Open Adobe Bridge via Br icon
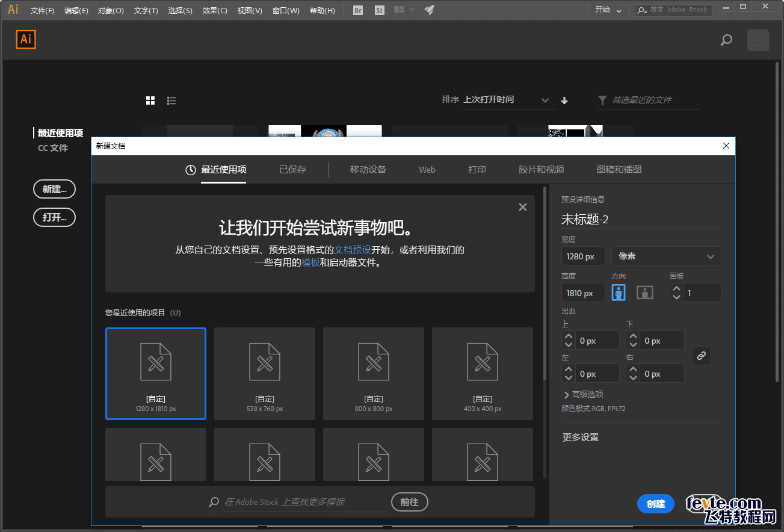This screenshot has height=532, width=784. click(x=358, y=10)
